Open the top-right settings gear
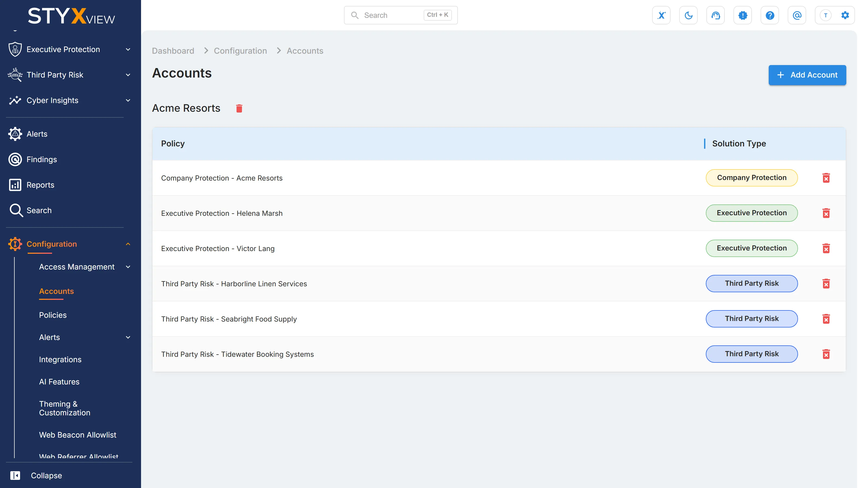 click(845, 15)
